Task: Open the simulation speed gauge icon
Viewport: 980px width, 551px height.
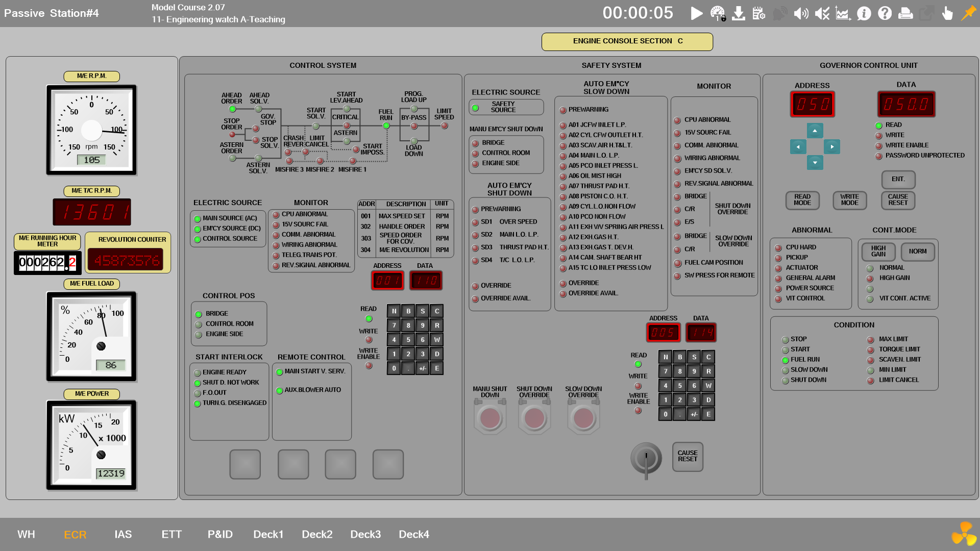Action: tap(718, 13)
